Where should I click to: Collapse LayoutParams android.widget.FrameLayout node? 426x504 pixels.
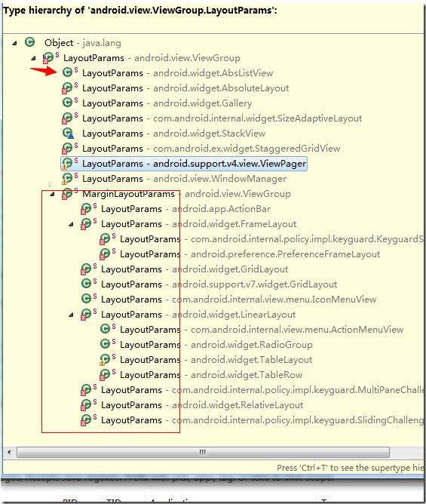point(72,224)
